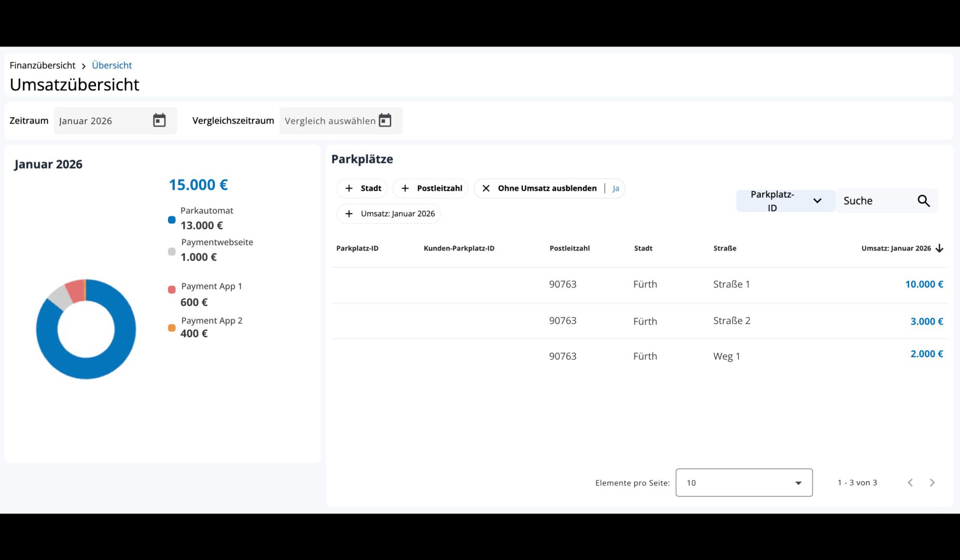Screen dimensions: 960x560
Task: Go to the next table page
Action: point(932,483)
